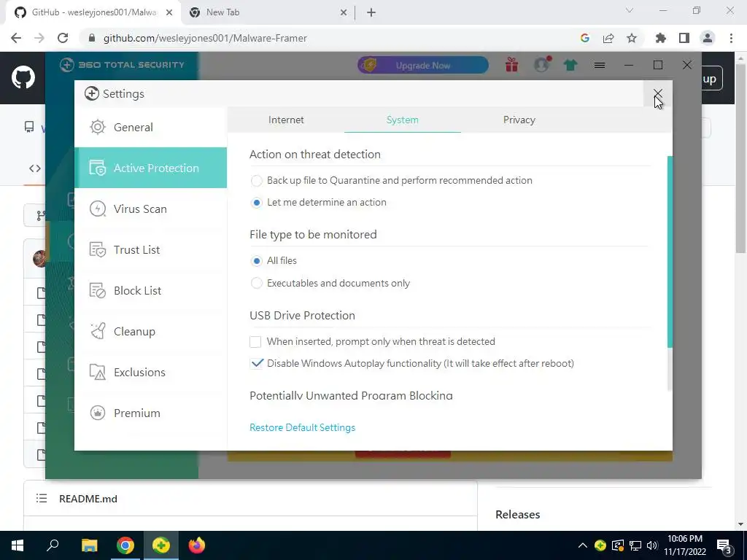Open Block List settings
The width and height of the screenshot is (747, 560).
point(150,290)
